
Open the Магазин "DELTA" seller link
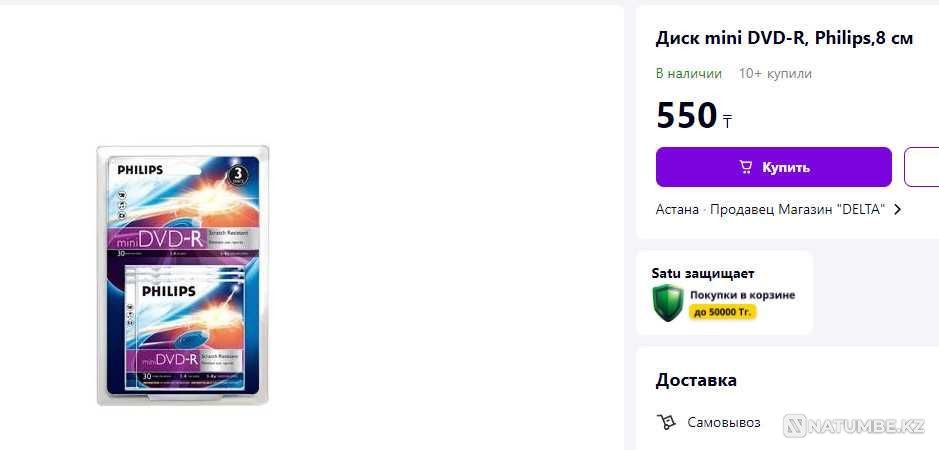(836, 210)
